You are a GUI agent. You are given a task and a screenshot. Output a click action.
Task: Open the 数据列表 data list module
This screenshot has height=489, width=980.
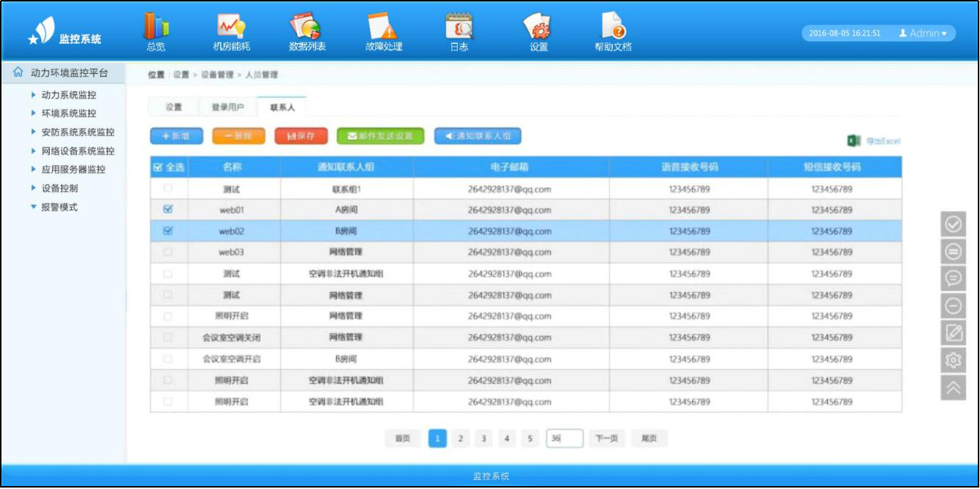[308, 29]
